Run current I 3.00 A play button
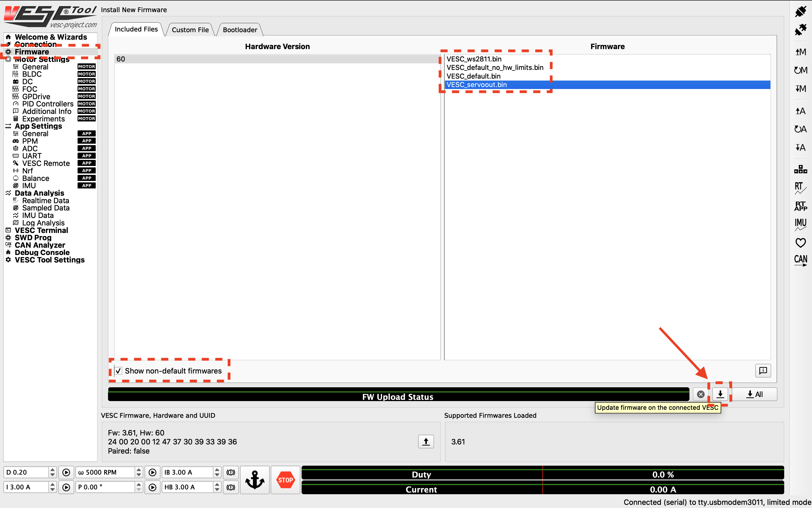Viewport: 812px width, 508px height. (66, 487)
